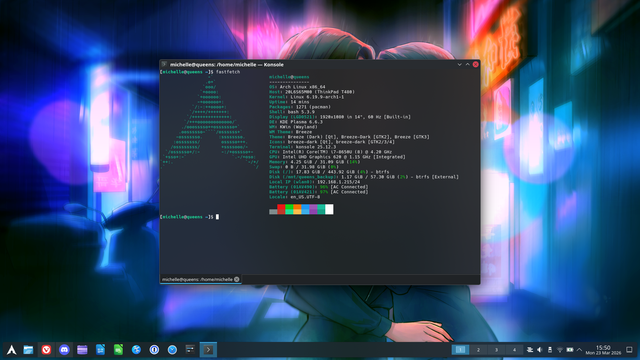Open the 1Password taskbar icon
The width and height of the screenshot is (640, 360).
(x=154, y=350)
